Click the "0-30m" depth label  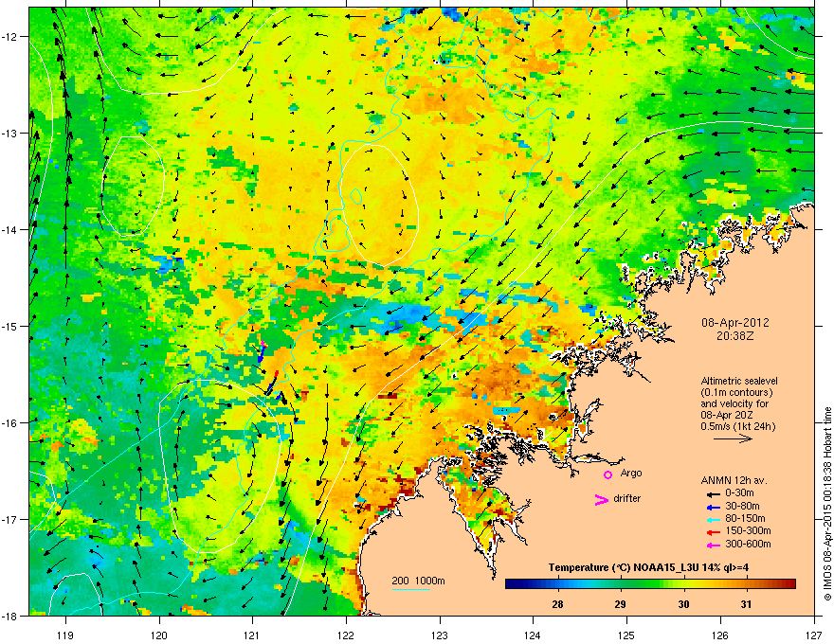pos(739,493)
